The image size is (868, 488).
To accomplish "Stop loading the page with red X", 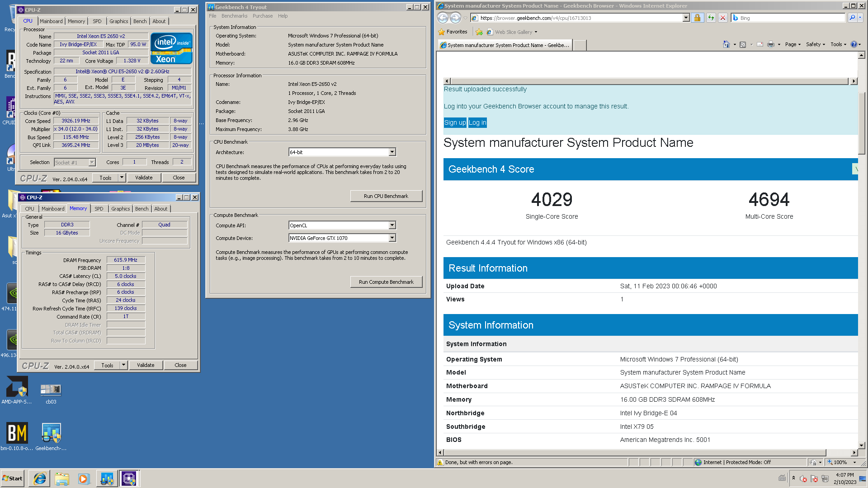I will [x=723, y=18].
